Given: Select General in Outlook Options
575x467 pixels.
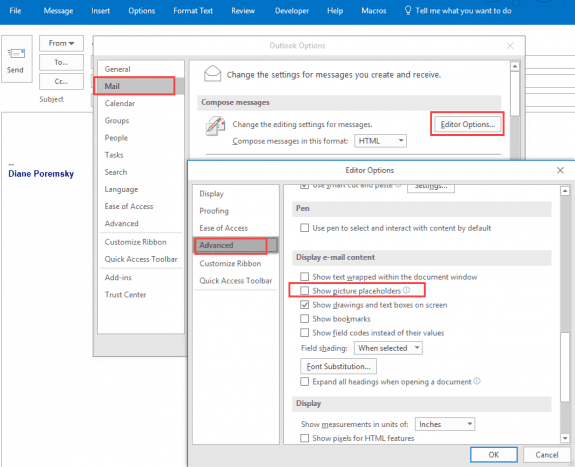Looking at the screenshot, I should pos(141,69).
